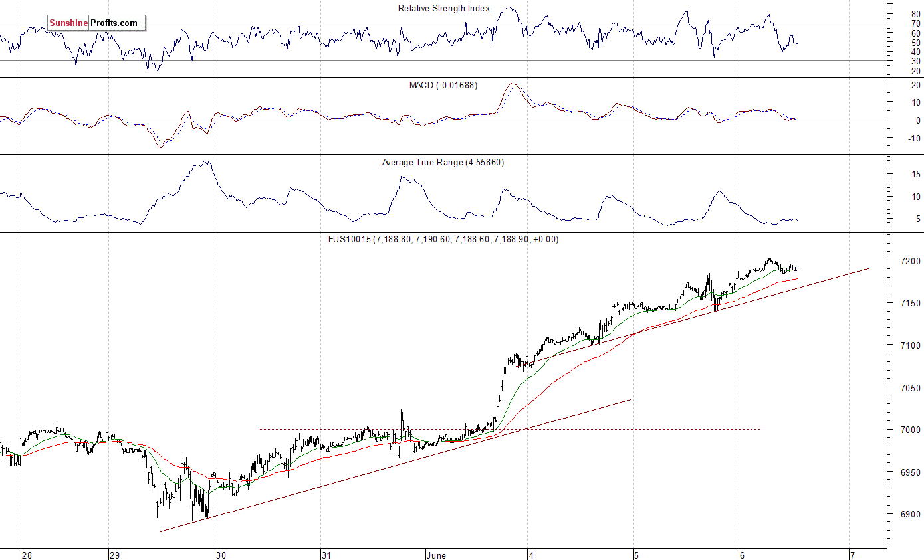Image resolution: width=924 pixels, height=560 pixels.
Task: Click the date label 28
Action: pyautogui.click(x=26, y=555)
